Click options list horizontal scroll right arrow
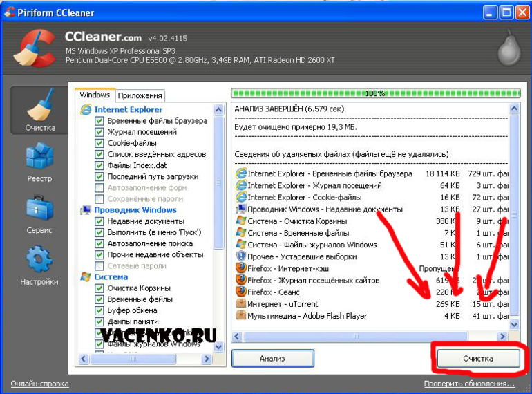The width and height of the screenshot is (532, 394). [207, 359]
